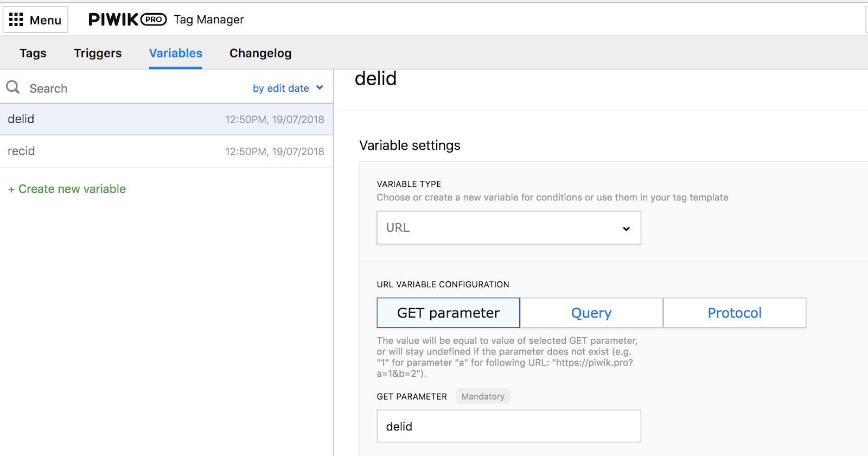Click the sort order chevron icon
The height and width of the screenshot is (456, 868).
pos(320,87)
